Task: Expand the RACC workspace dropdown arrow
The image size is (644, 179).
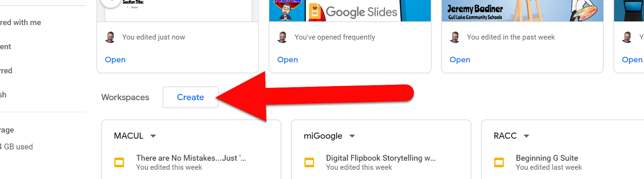Action: click(526, 136)
